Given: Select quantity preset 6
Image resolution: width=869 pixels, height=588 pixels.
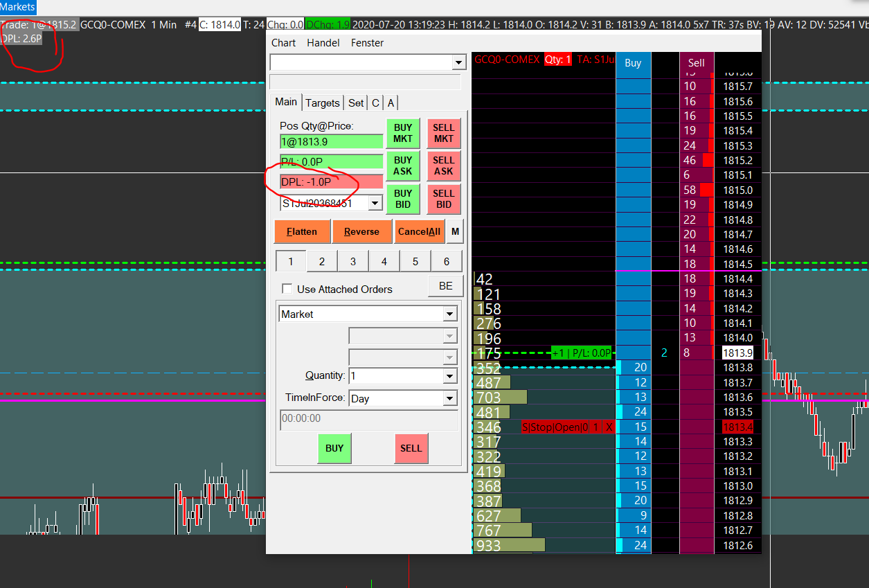Looking at the screenshot, I should pyautogui.click(x=447, y=261).
